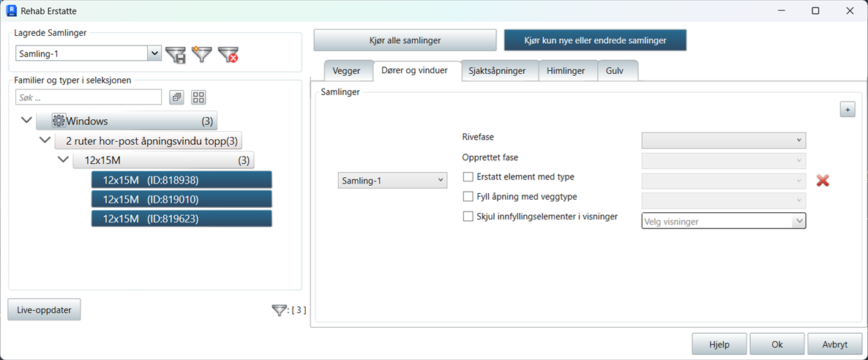
Task: Click the Søk search field
Action: [89, 97]
